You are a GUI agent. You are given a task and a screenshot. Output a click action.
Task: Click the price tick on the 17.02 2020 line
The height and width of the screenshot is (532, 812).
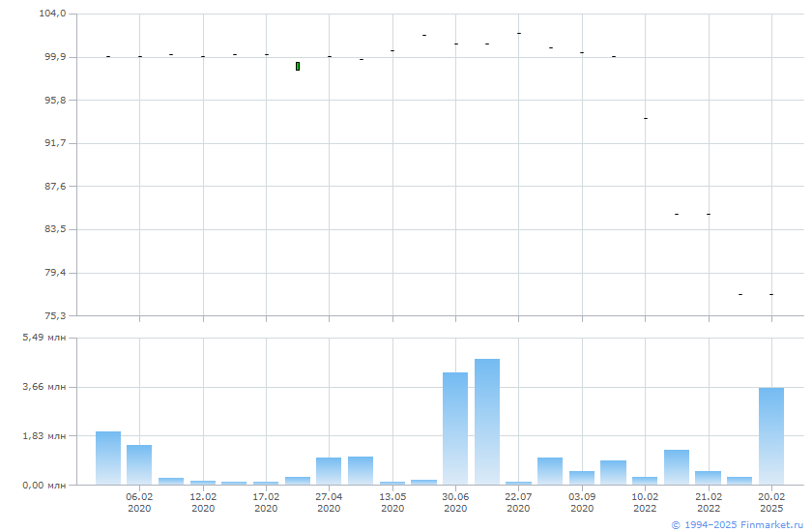pyautogui.click(x=267, y=54)
